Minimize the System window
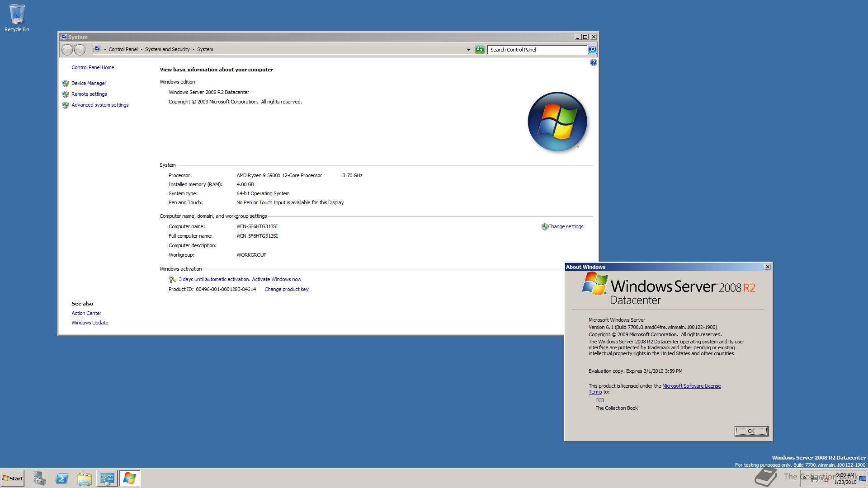The height and width of the screenshot is (488, 868). pos(578,37)
